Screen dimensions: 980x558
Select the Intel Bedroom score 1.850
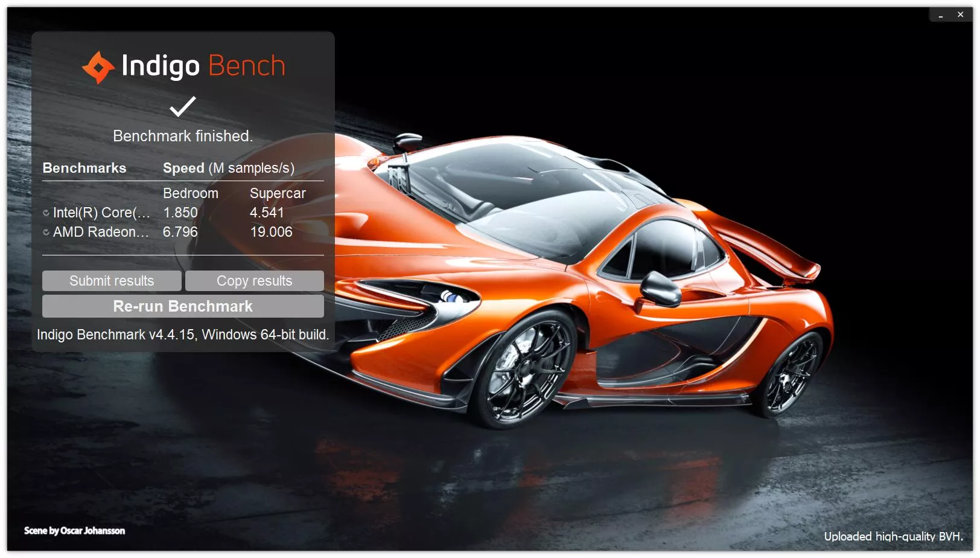pyautogui.click(x=180, y=213)
